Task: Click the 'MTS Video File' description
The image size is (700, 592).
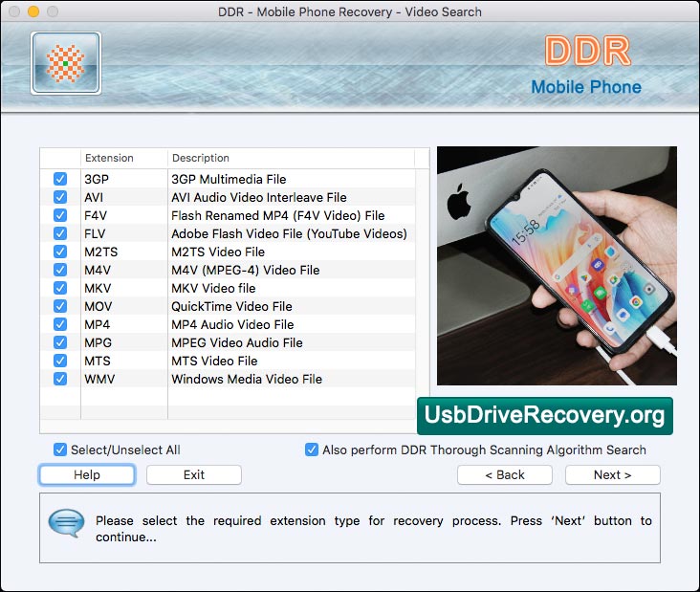Action: tap(214, 361)
